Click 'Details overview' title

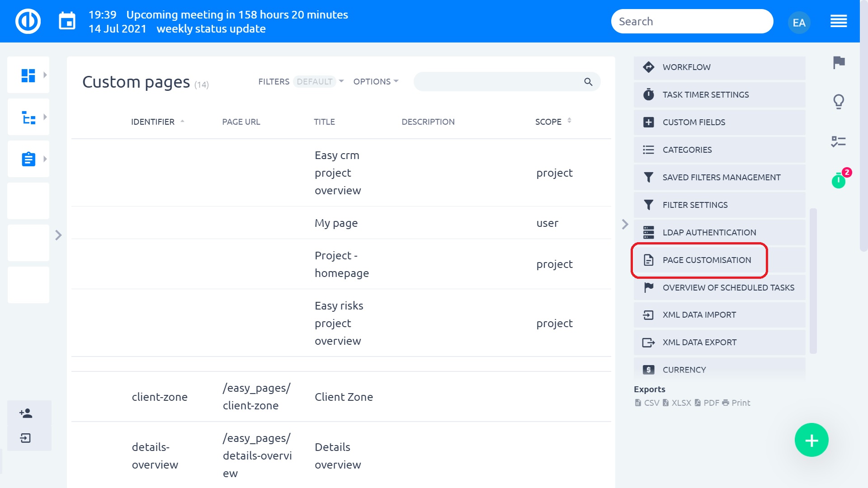pos(338,456)
